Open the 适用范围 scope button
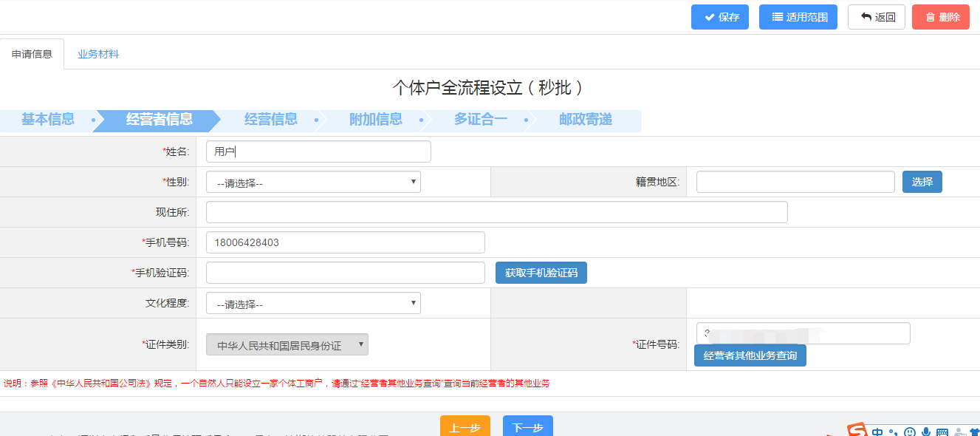 (798, 17)
